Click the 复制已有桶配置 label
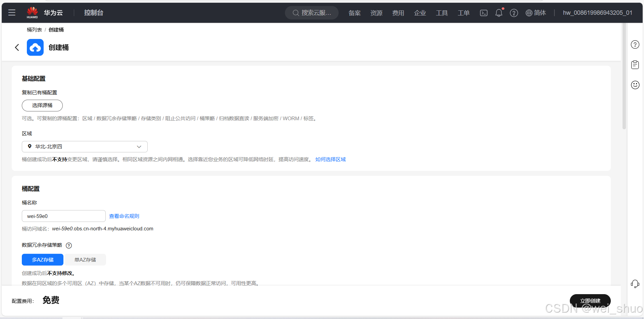 coord(39,93)
